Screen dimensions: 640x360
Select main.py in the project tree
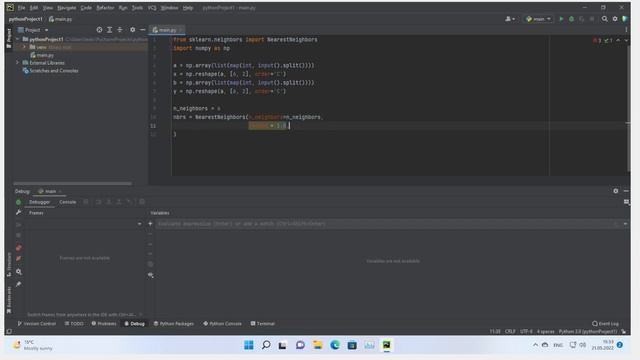pyautogui.click(x=45, y=55)
